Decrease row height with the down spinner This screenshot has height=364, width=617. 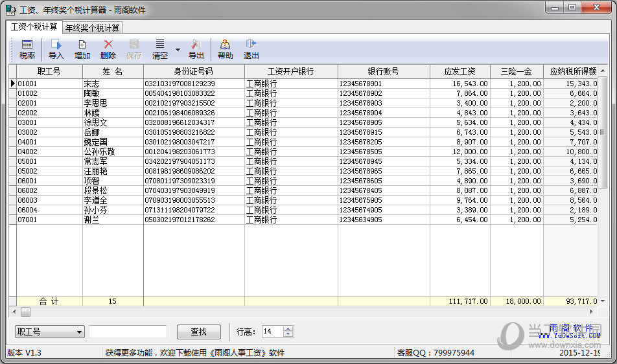pyautogui.click(x=288, y=334)
